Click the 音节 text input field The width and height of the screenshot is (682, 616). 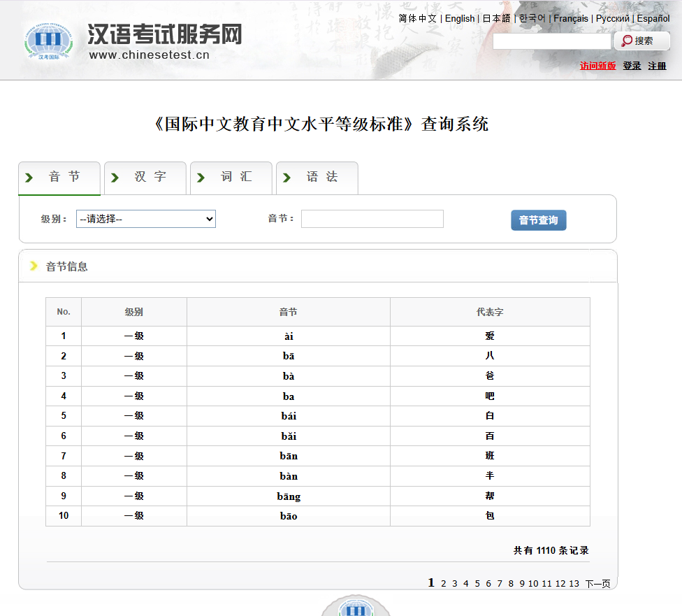372,219
